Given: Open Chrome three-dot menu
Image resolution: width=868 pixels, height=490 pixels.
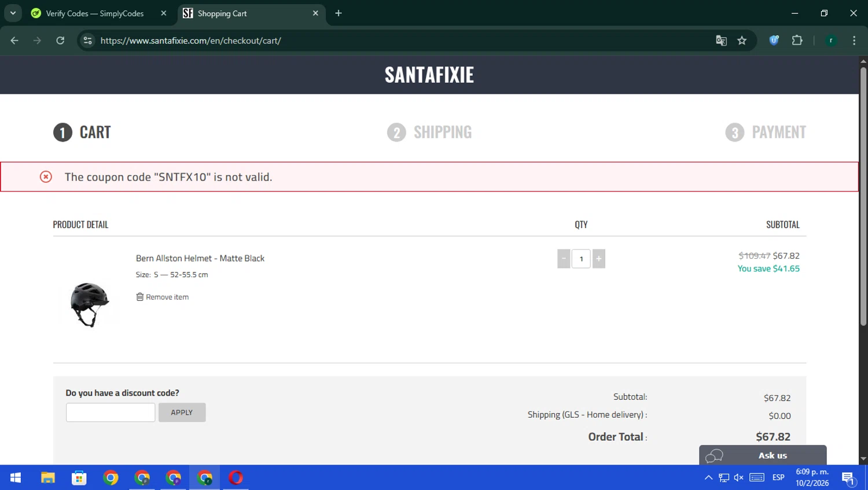Looking at the screenshot, I should tap(854, 40).
